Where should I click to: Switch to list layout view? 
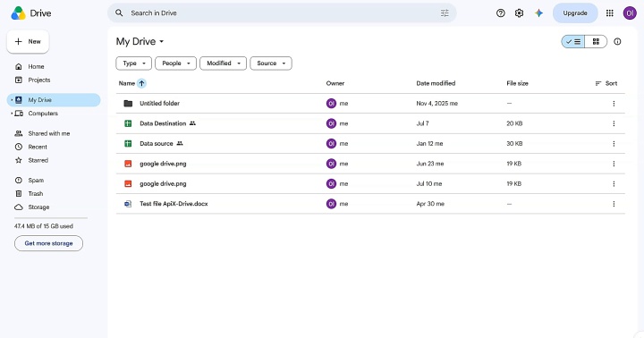pos(573,41)
